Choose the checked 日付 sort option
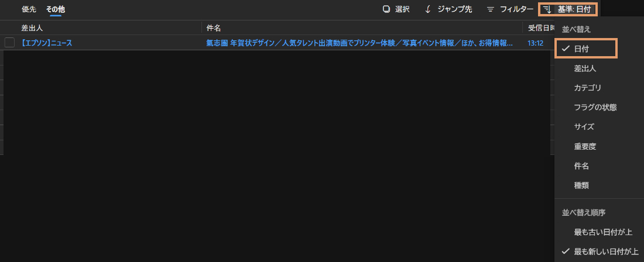 (x=582, y=49)
